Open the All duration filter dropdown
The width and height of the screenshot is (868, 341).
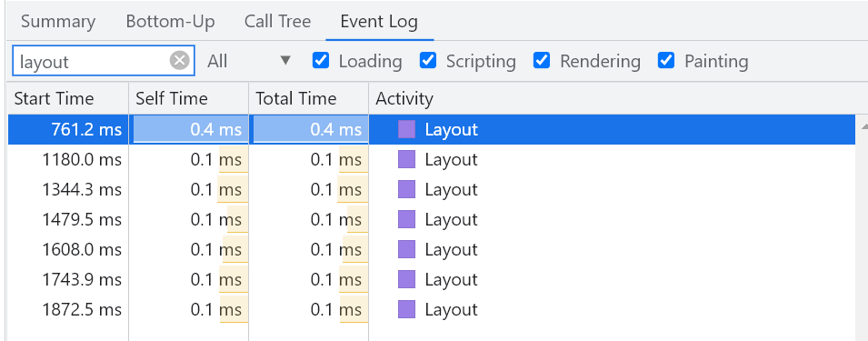tap(249, 61)
